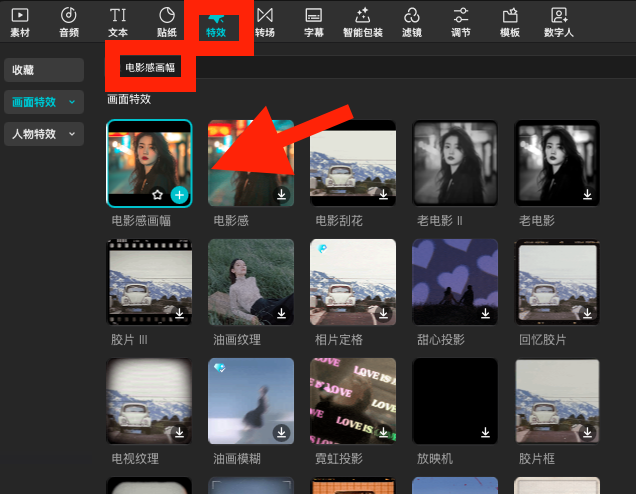Screen dimensions: 636x494
Task: Click the 油画模糊 effect label
Action: (237, 459)
